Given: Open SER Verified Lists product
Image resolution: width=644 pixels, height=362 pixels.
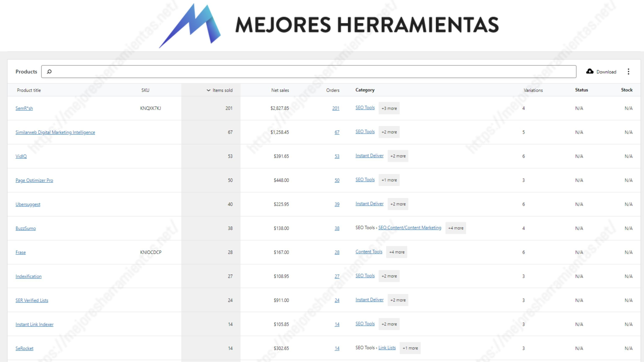Looking at the screenshot, I should 32,300.
